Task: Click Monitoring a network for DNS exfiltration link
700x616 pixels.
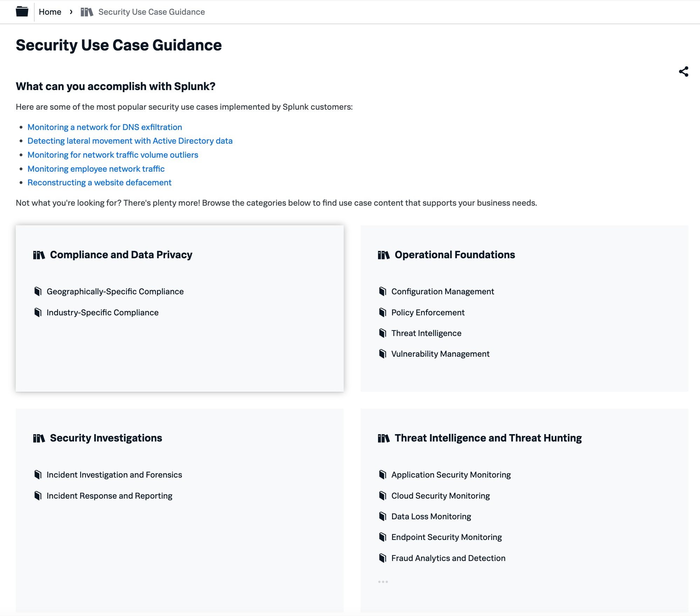Action: tap(105, 127)
